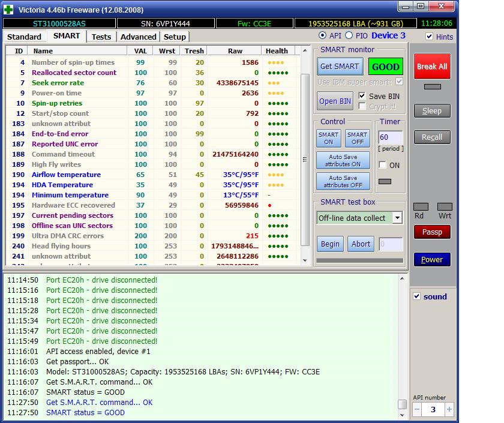
Task: Click the Rd indicator light
Action: [421, 206]
